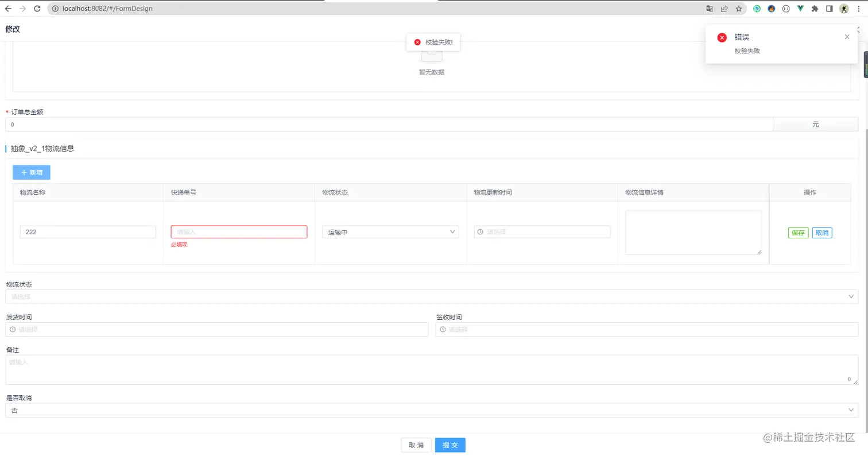Open the 物流状态 select below table
This screenshot has width=868, height=456.
[x=432, y=297]
